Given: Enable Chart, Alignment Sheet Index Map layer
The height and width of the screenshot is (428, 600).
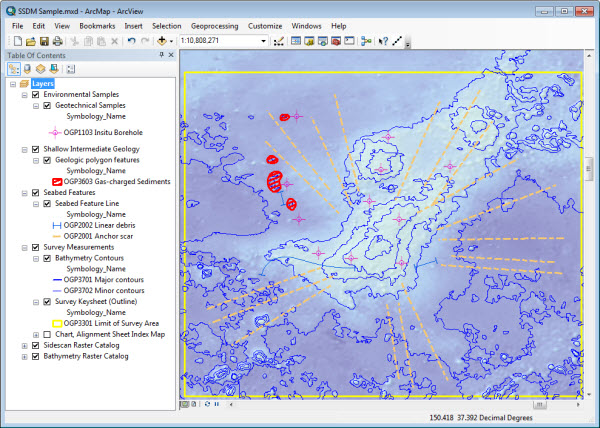Looking at the screenshot, I should tap(47, 335).
